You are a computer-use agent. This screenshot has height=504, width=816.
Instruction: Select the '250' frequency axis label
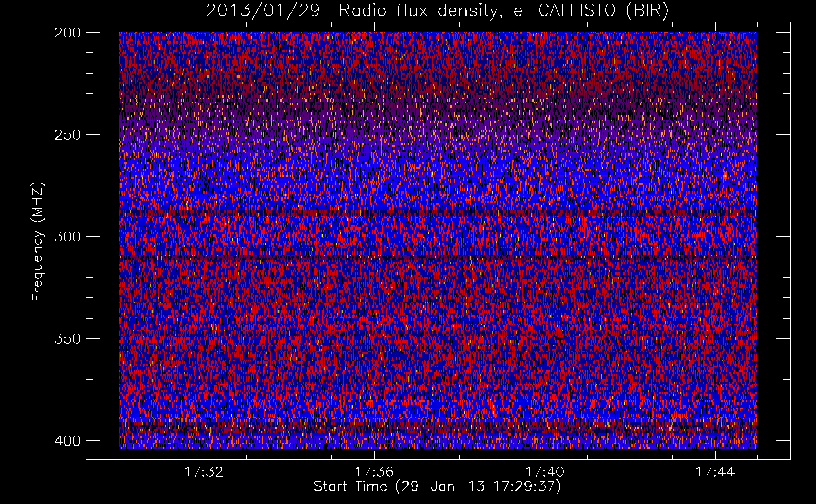click(67, 135)
